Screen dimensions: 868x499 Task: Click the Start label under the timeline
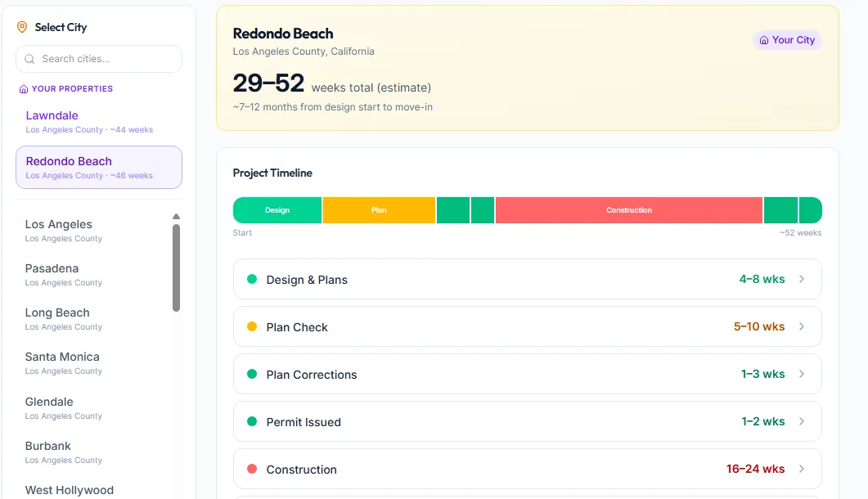click(242, 232)
